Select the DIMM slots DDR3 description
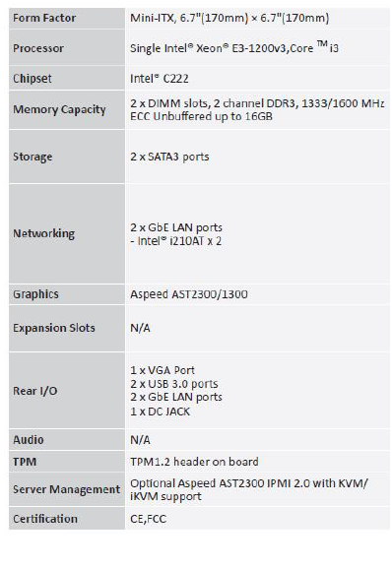392x570 pixels. coord(257,110)
